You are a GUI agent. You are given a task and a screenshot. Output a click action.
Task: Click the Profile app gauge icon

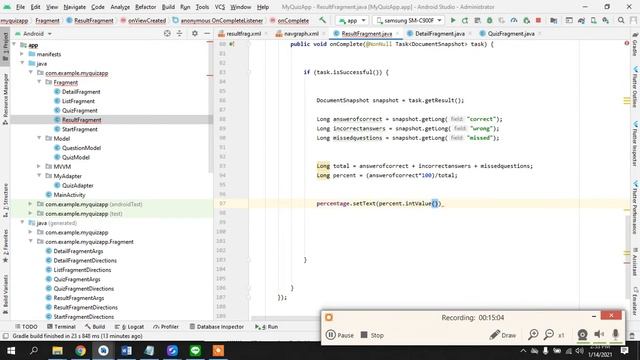(514, 20)
